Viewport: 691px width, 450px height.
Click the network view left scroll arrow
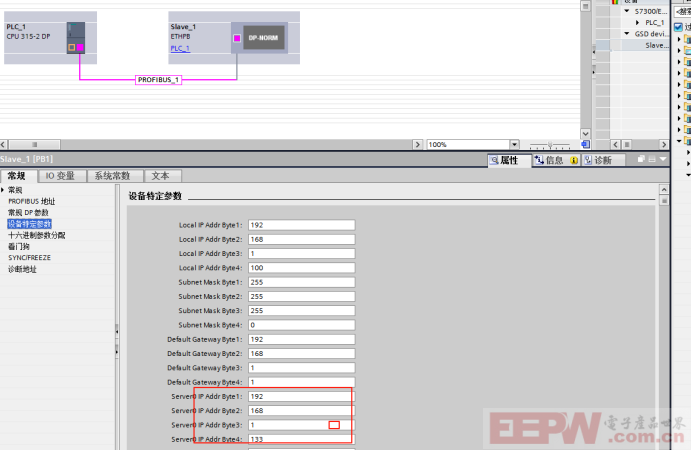(3, 145)
